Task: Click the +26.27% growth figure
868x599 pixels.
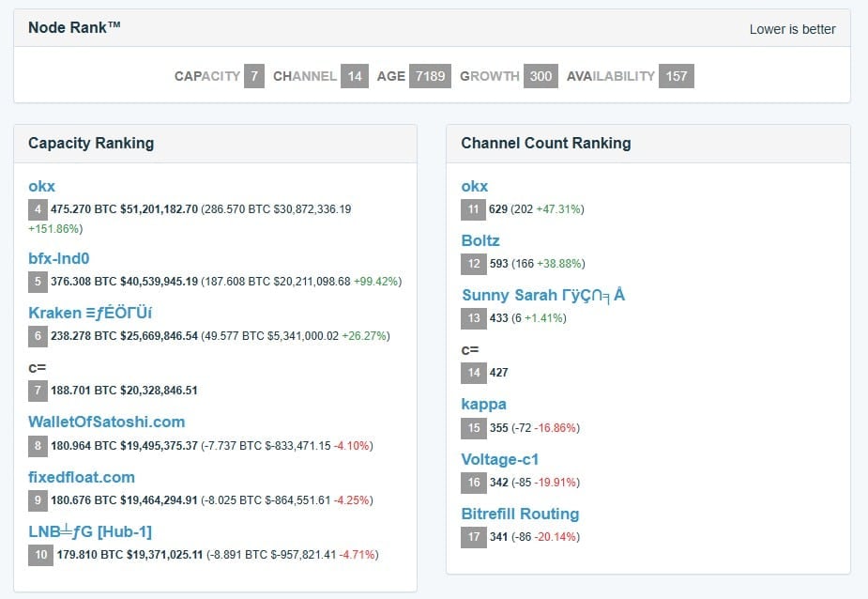Action: click(364, 336)
